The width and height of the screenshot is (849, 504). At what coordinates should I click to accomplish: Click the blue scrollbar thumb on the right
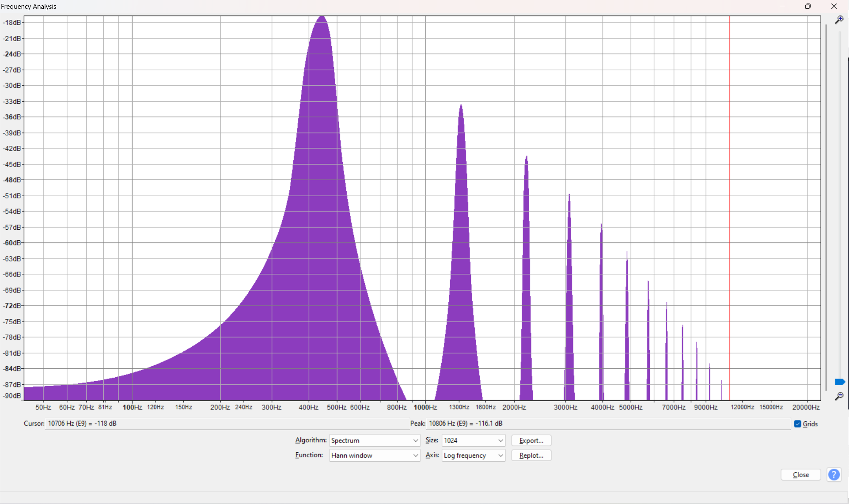pyautogui.click(x=840, y=382)
